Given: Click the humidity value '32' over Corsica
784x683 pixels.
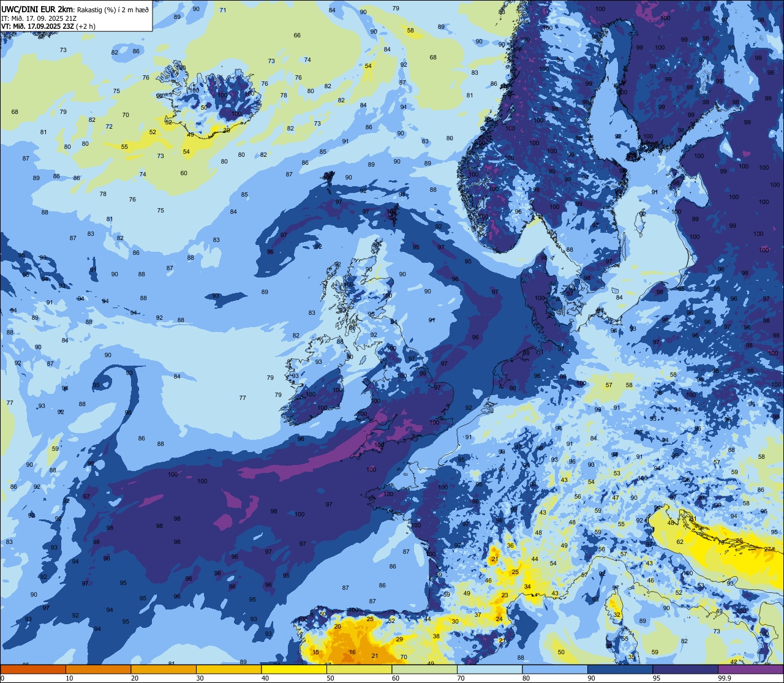Looking at the screenshot, I should (617, 615).
